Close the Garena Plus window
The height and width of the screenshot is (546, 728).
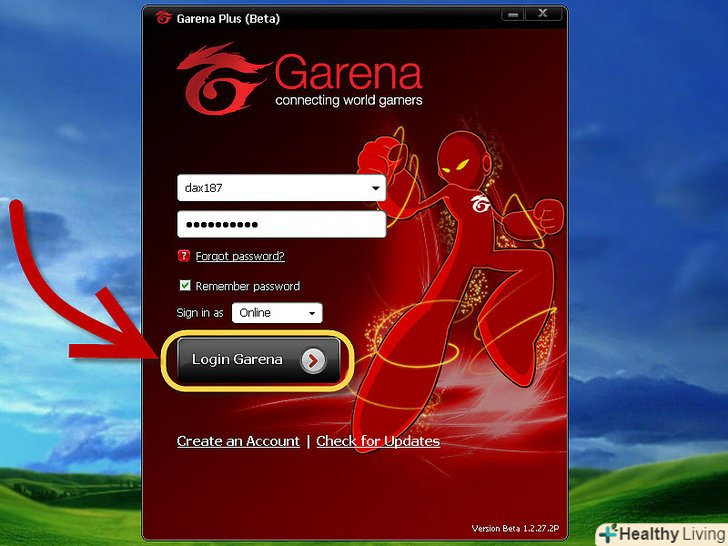coord(543,14)
